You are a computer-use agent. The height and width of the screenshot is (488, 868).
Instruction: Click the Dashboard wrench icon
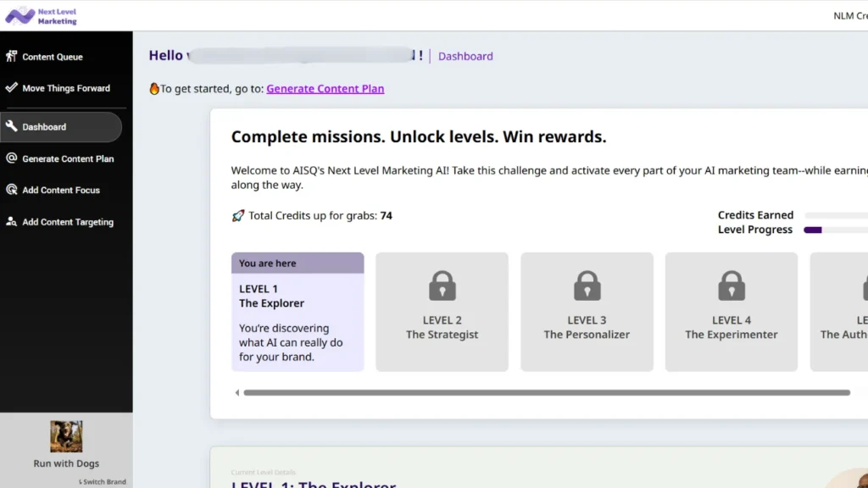point(12,127)
